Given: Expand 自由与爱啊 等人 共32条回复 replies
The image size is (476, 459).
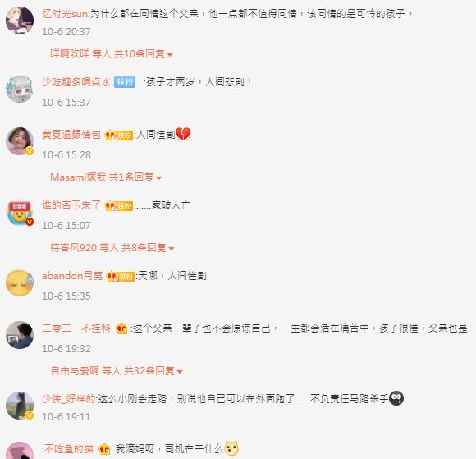Looking at the screenshot, I should click(x=117, y=371).
